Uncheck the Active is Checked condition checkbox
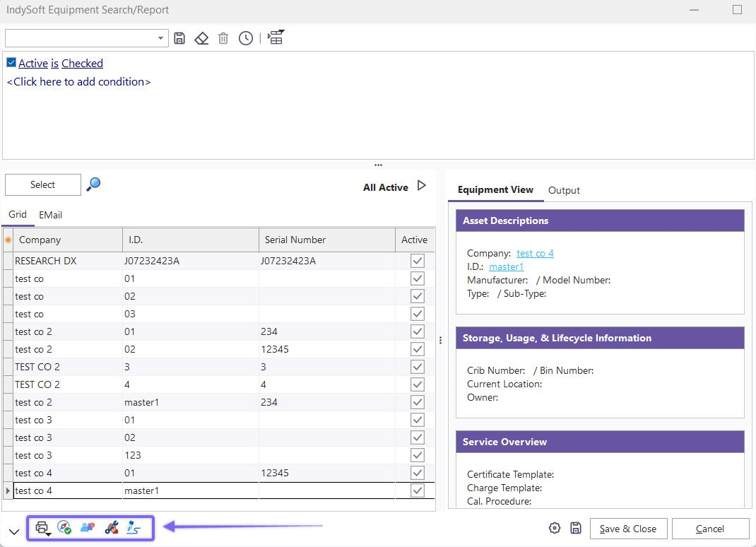This screenshot has height=547, width=756. 11,63
